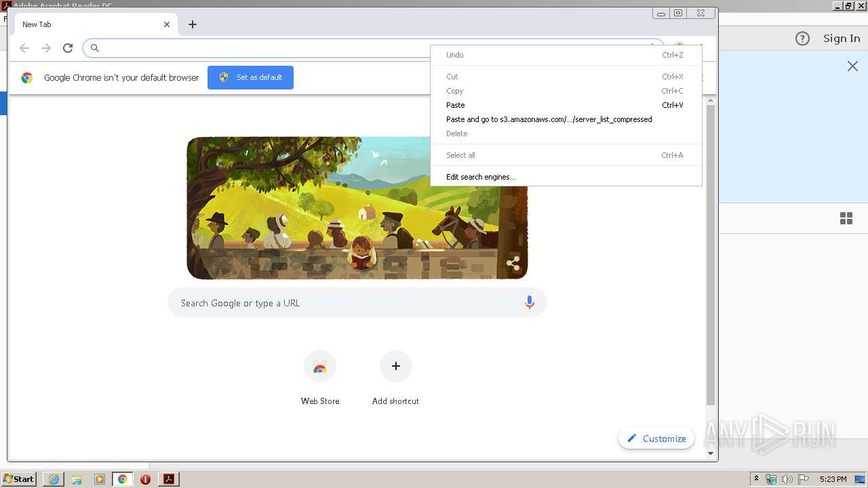Viewport: 868px width, 488px height.
Task: Click the share icon on the Google doodle
Action: pos(513,263)
